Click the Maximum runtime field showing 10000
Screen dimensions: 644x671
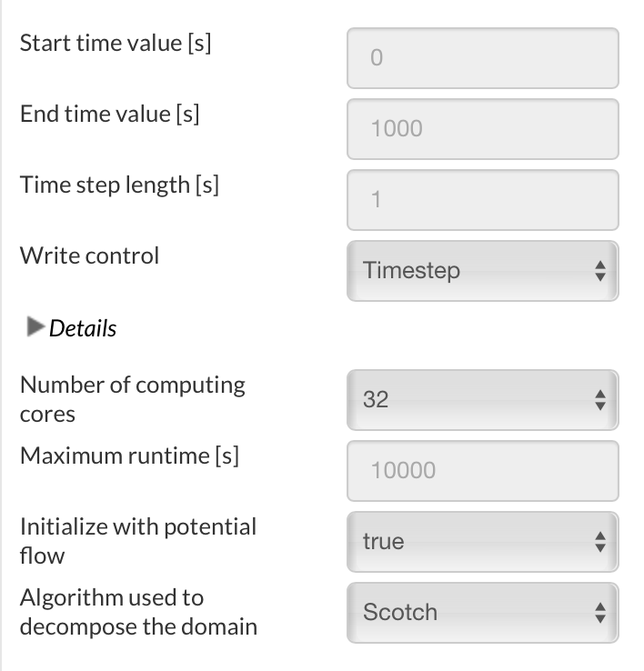tap(482, 470)
